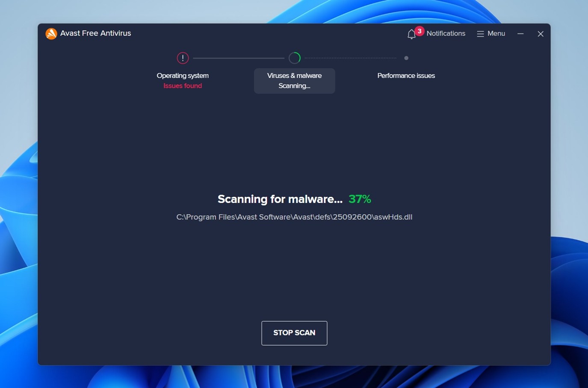Screen dimensions: 588x388
Task: Click the Avast logo icon
Action: pyautogui.click(x=51, y=33)
